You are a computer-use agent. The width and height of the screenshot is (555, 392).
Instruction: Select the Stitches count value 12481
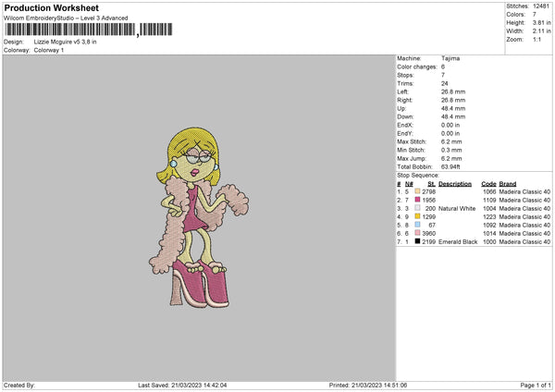point(541,6)
